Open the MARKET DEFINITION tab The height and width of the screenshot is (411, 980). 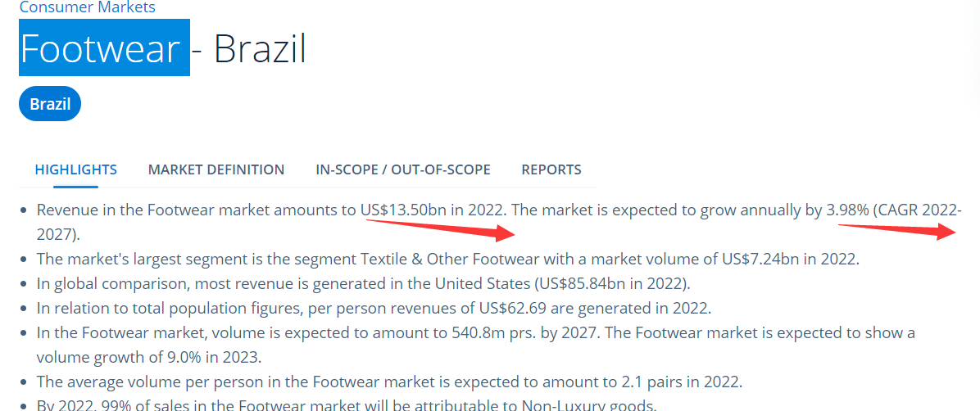(x=216, y=169)
